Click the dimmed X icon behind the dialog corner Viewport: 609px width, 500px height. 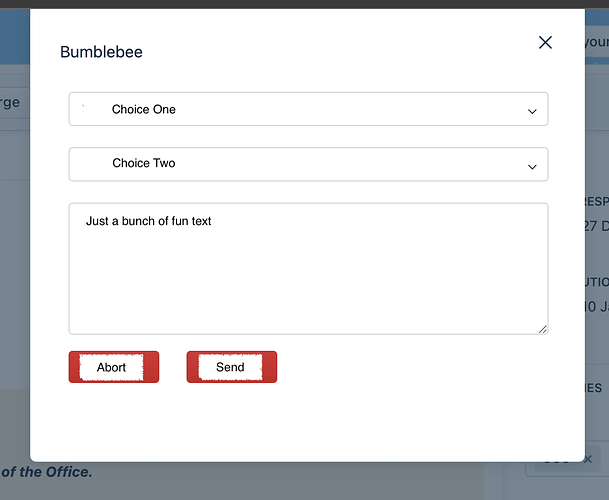(x=588, y=459)
